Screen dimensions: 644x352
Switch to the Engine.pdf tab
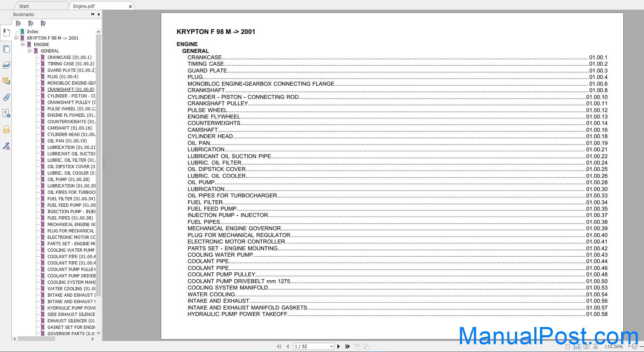84,6
